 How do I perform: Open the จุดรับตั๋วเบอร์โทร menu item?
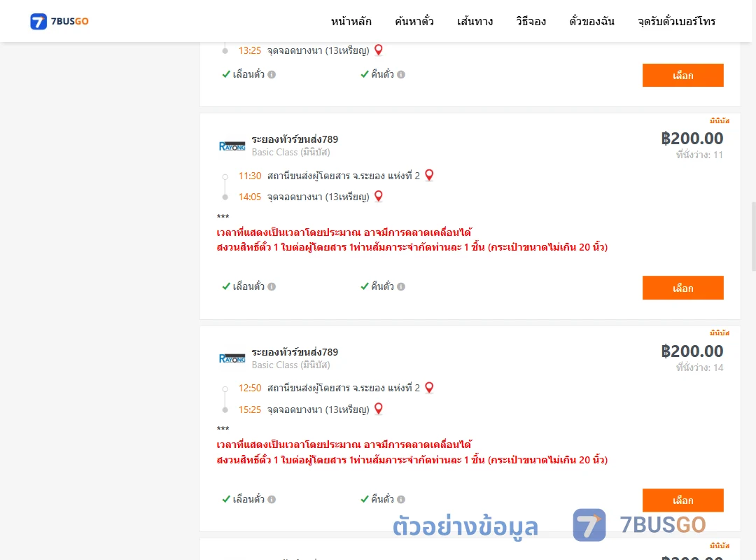[676, 21]
